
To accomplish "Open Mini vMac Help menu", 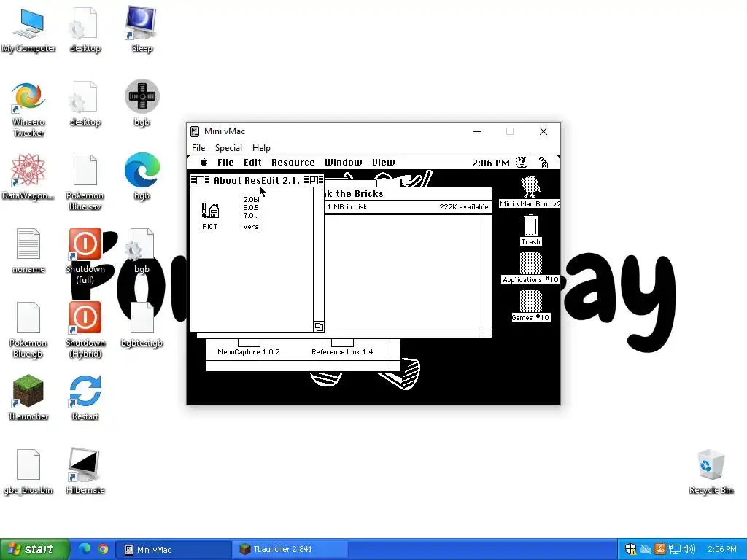I will (261, 147).
